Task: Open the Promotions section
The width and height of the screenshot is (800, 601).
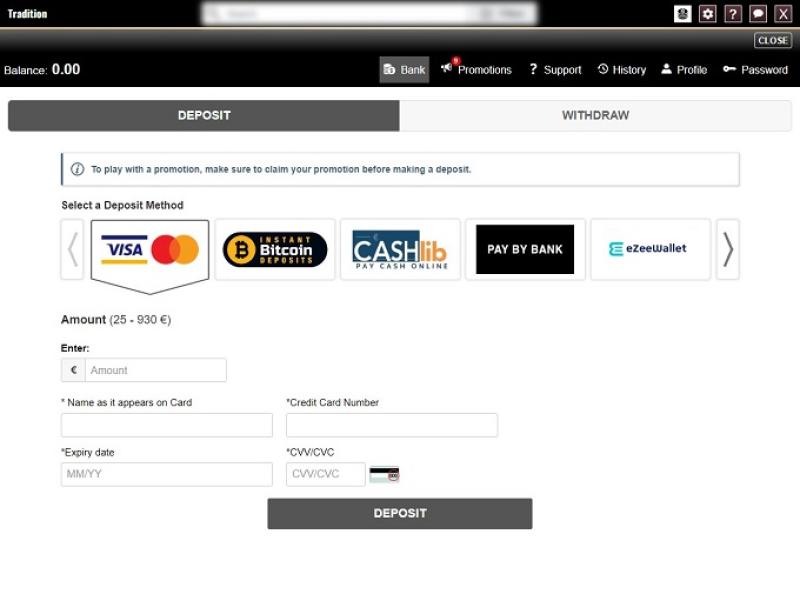Action: click(476, 69)
